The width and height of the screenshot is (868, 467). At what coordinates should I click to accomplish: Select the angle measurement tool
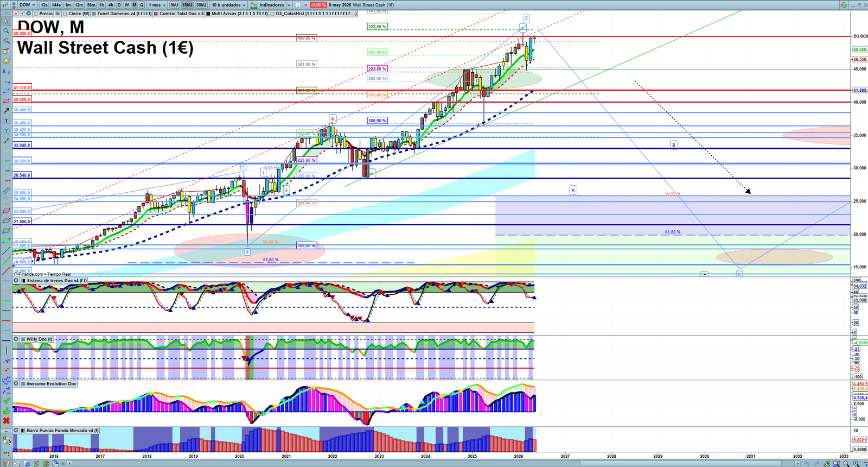pos(7,360)
